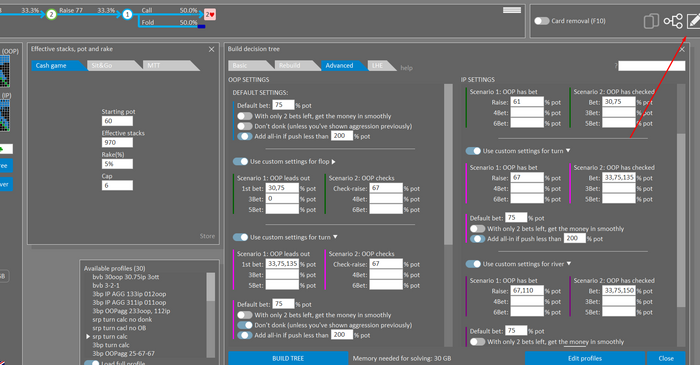This screenshot has width=700, height=365.
Task: Toggle Card removal (F10) switch
Action: (x=542, y=21)
